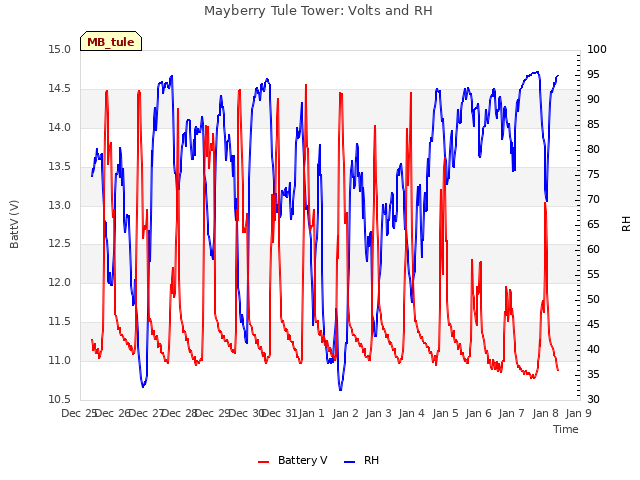Click the MB_tule annotation label
640x480 pixels.
click(111, 42)
